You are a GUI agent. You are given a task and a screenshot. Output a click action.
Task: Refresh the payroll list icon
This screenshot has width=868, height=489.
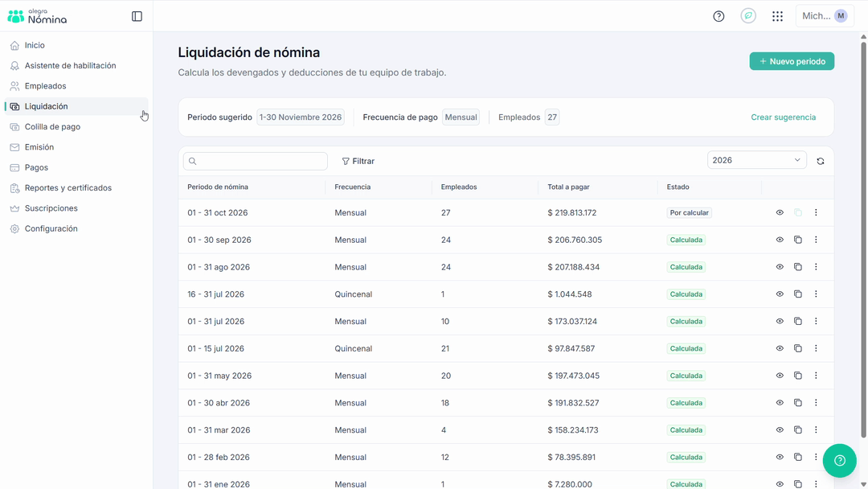[x=821, y=161]
